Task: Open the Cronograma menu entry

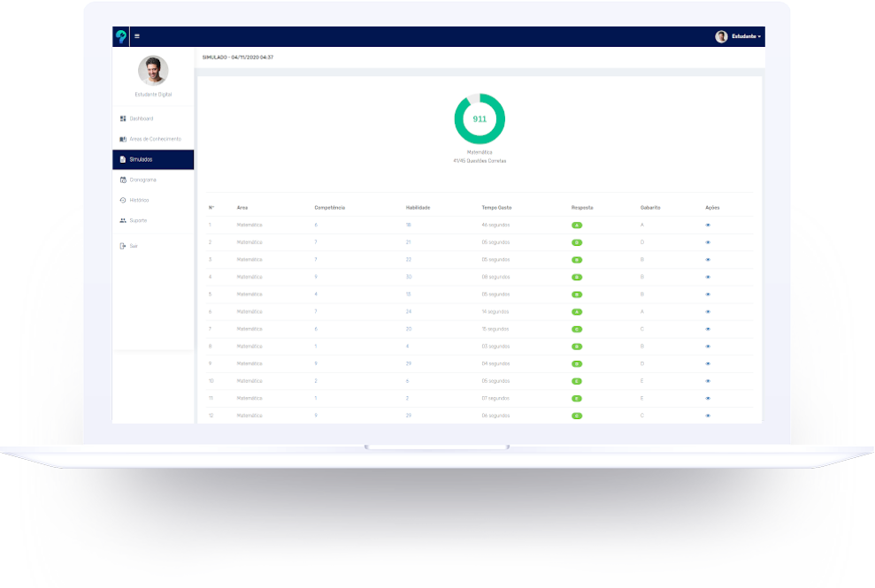Action: point(143,179)
